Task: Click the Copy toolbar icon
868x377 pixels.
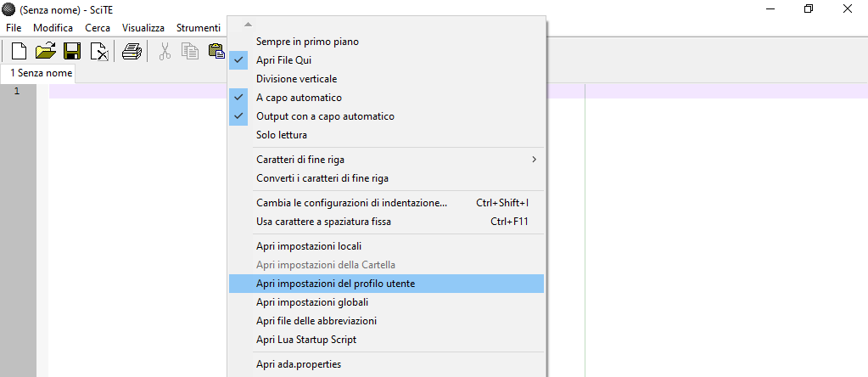Action: pos(191,52)
